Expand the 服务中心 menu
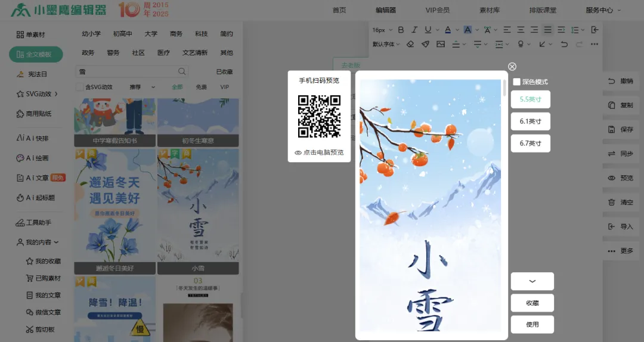This screenshot has width=644, height=342. [603, 10]
